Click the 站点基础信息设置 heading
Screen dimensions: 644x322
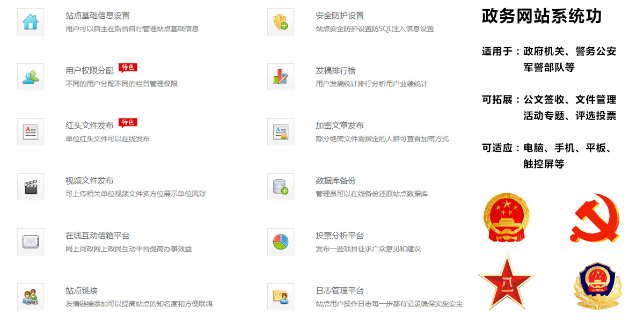click(x=98, y=16)
